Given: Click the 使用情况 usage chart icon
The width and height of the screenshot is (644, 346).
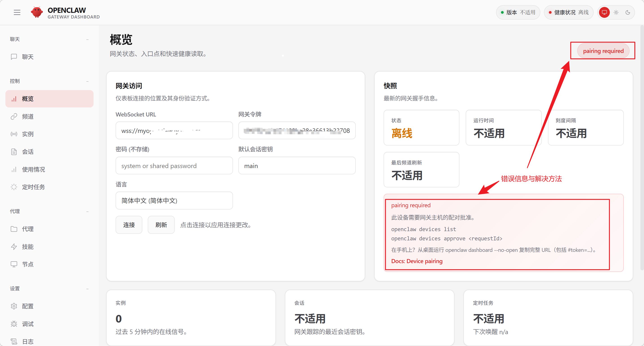Looking at the screenshot, I should pyautogui.click(x=14, y=169).
